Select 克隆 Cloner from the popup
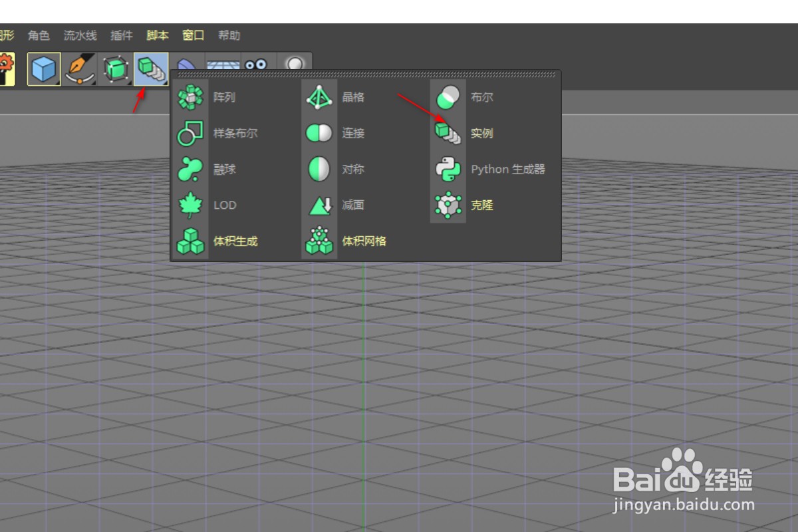This screenshot has height=532, width=798. point(482,205)
